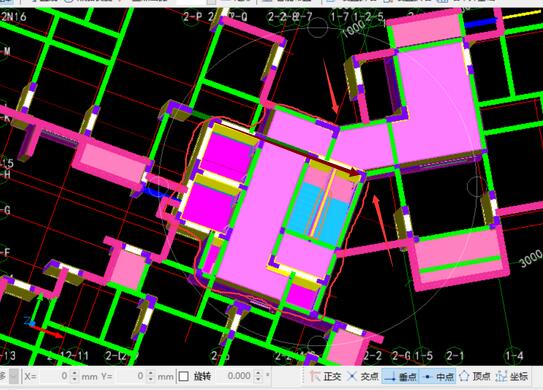Turn off the 垂点 perpendicular snap
Screen dimensions: 543x390
401,376
